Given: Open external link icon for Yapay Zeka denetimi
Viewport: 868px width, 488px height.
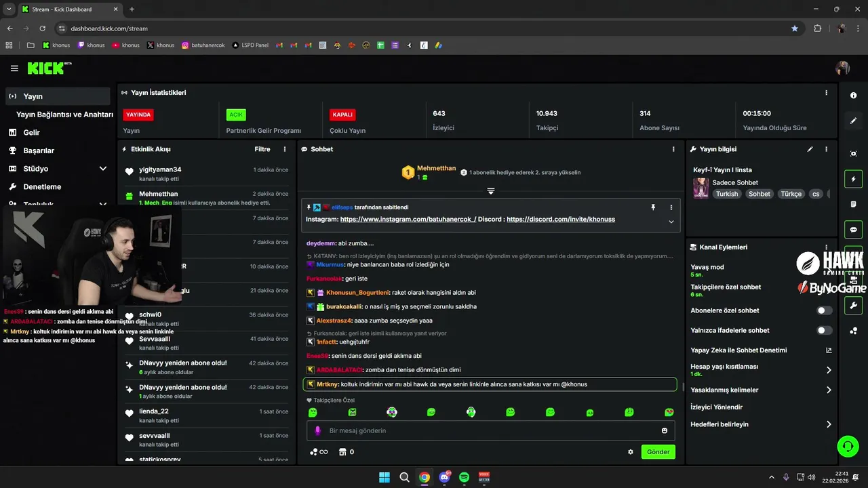Looking at the screenshot, I should coord(829,350).
